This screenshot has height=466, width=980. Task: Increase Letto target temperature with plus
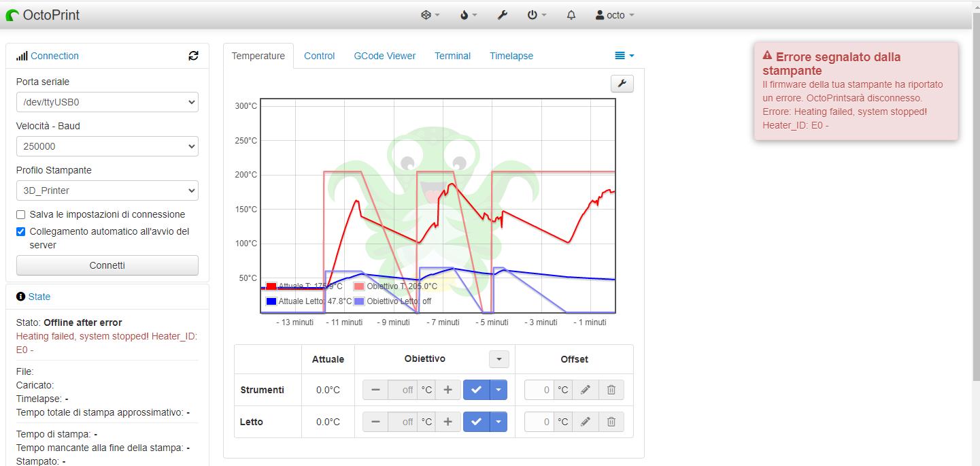[447, 422]
